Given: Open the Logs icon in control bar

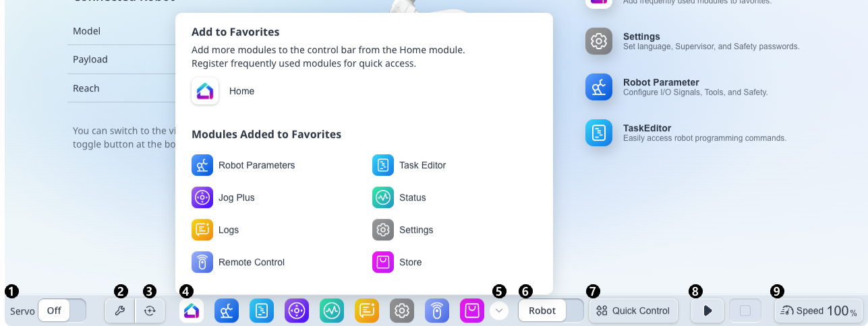Looking at the screenshot, I should click(x=367, y=311).
